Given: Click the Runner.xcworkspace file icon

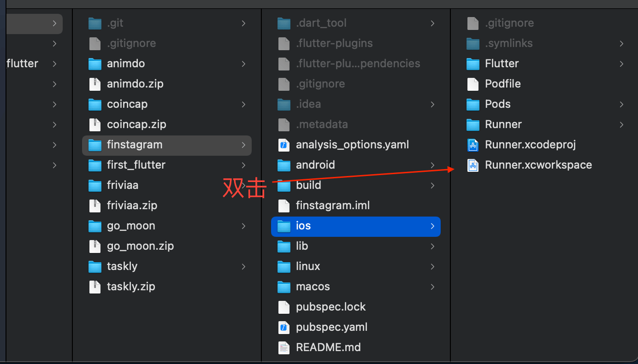Looking at the screenshot, I should click(x=473, y=165).
